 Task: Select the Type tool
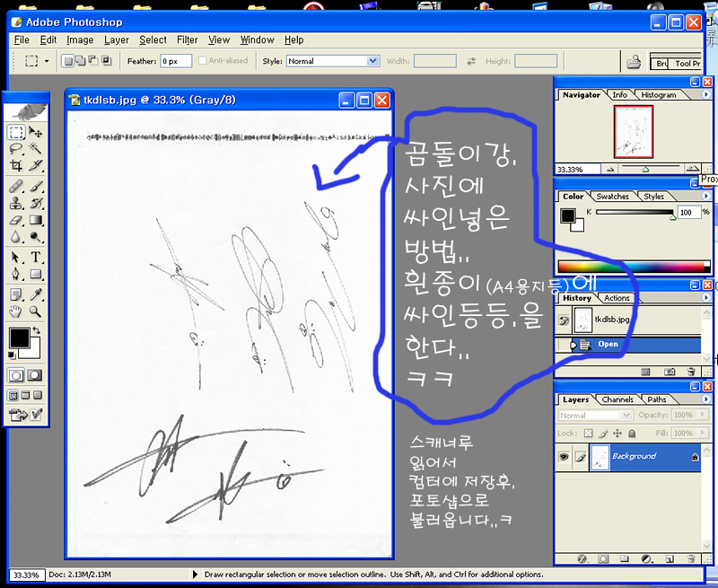(x=36, y=258)
